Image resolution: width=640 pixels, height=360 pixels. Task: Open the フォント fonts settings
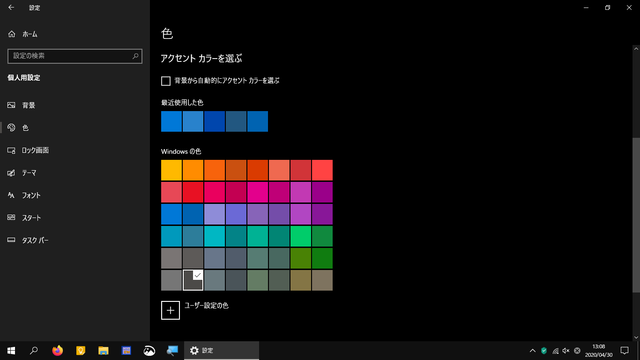75,196
